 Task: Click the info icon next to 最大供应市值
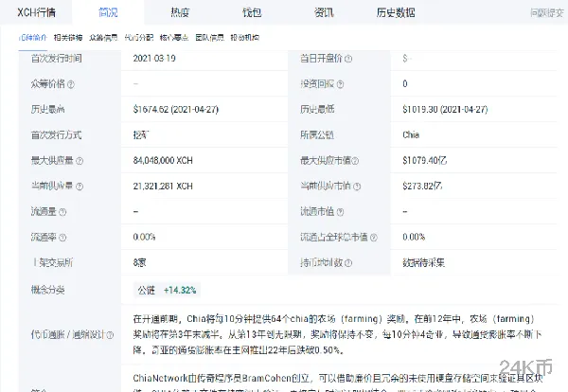pos(355,161)
